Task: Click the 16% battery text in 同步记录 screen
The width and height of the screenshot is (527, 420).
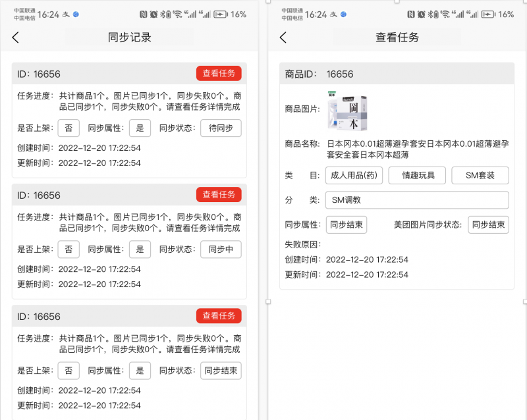Action: coord(238,14)
